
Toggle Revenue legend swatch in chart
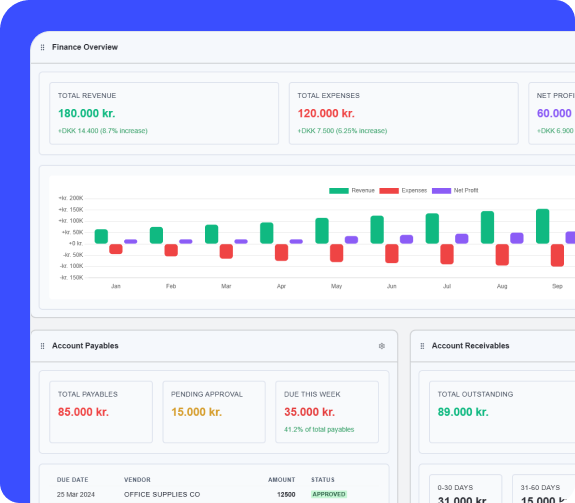(x=339, y=191)
